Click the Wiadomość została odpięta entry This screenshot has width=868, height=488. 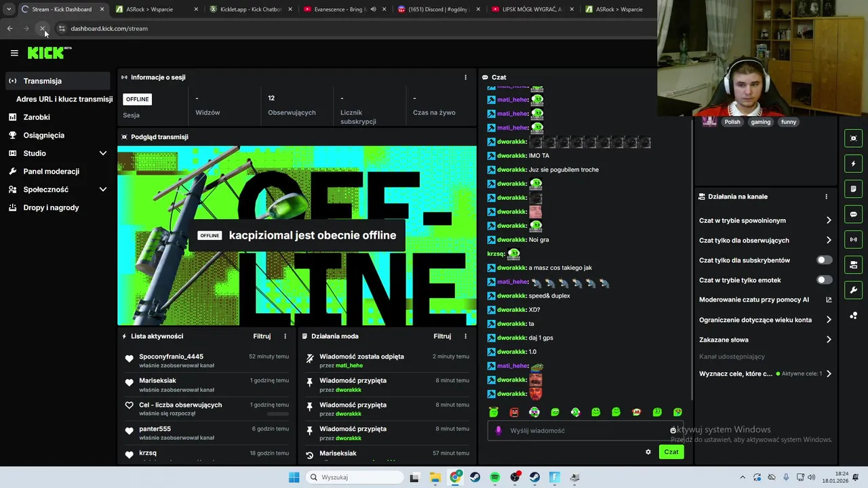[x=387, y=361]
